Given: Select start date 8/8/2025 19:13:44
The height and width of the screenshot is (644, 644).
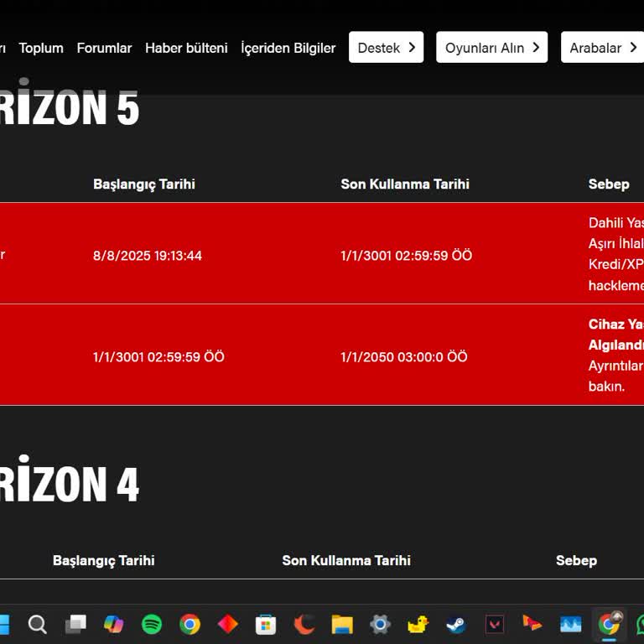Looking at the screenshot, I should [148, 256].
